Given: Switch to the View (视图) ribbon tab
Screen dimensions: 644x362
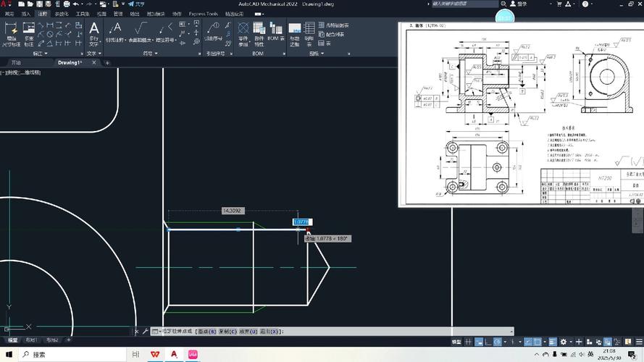Looking at the screenshot, I should tap(101, 14).
